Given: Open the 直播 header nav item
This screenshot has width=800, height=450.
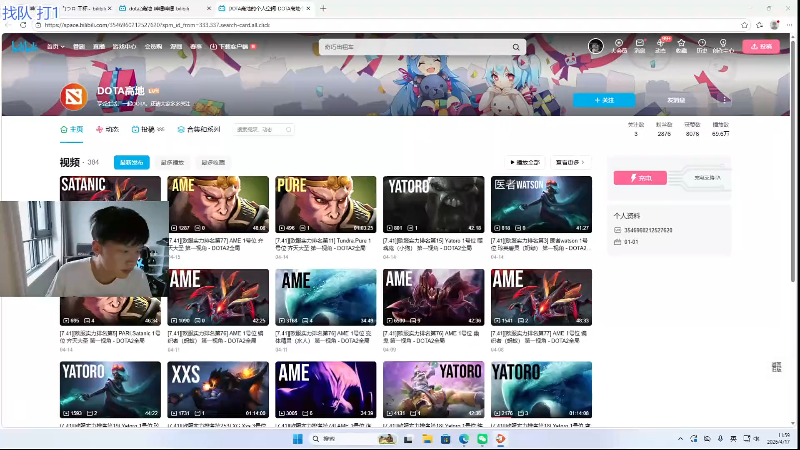Looking at the screenshot, I should [x=99, y=46].
